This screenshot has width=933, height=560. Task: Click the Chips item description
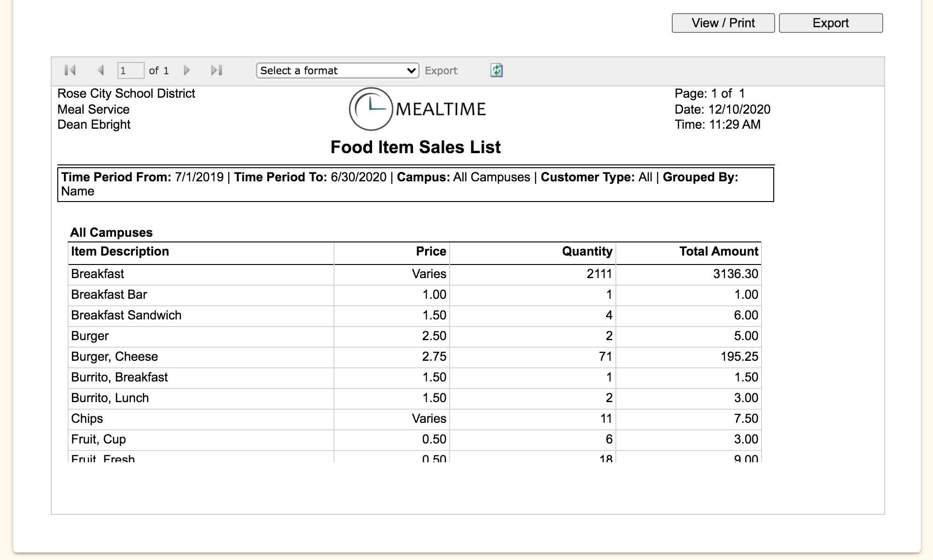(x=87, y=419)
